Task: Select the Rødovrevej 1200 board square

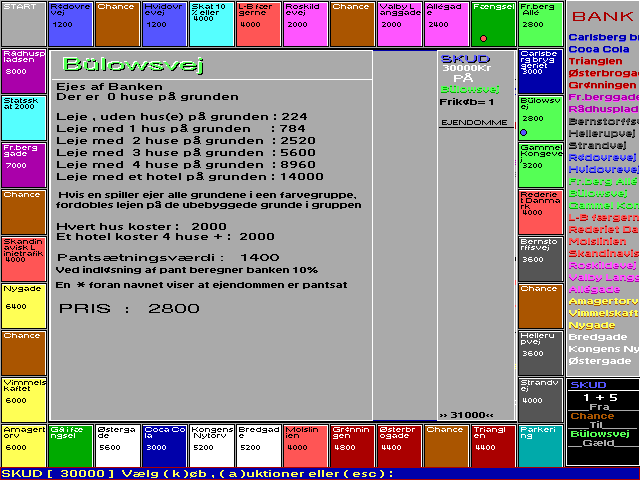Action: (71, 24)
